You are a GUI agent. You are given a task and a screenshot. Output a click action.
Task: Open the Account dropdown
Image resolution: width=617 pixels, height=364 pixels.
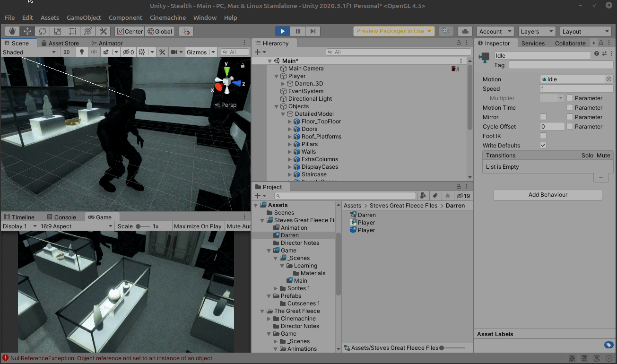(x=495, y=31)
